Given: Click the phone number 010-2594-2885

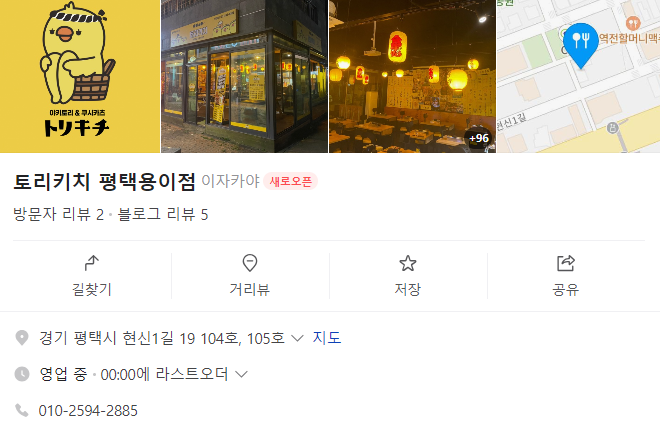Looking at the screenshot, I should click(88, 411).
